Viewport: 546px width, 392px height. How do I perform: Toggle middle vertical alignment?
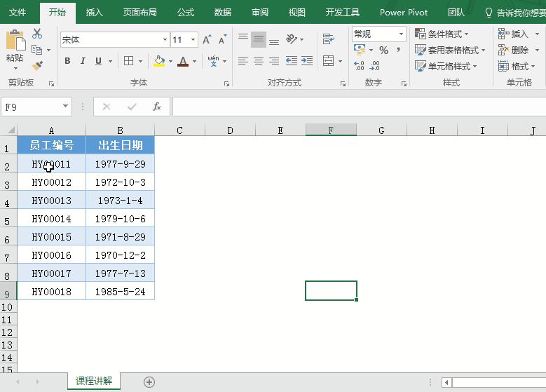pyautogui.click(x=259, y=39)
